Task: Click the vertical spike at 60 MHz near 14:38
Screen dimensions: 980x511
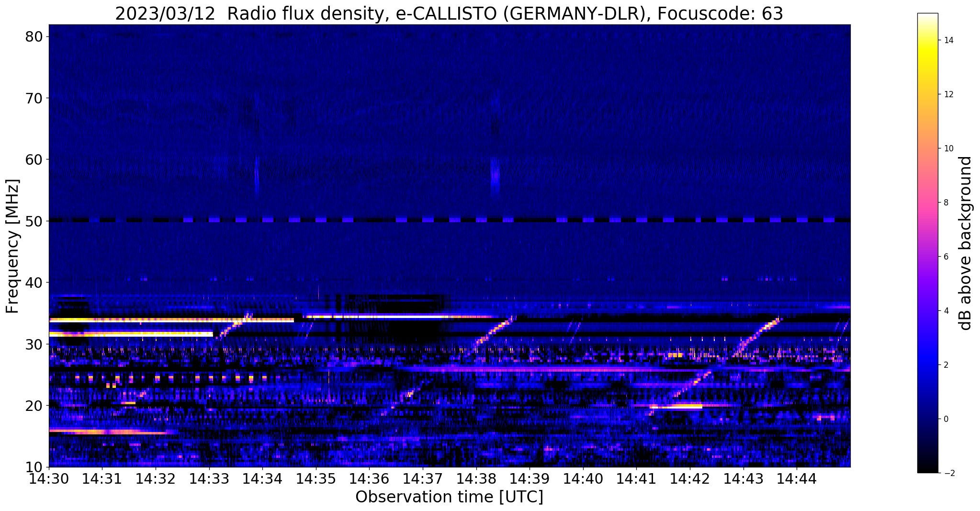Action: tap(495, 175)
